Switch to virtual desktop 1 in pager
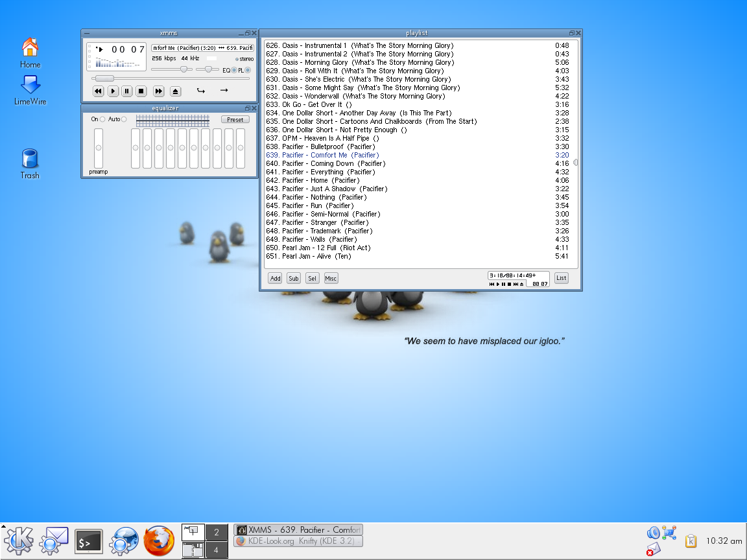The image size is (747, 560). coord(193,532)
